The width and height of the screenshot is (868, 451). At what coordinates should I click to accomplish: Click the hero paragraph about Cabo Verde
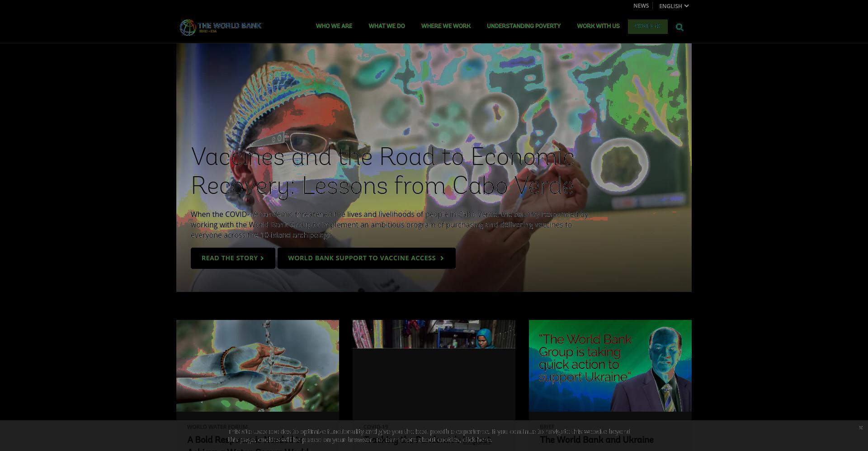coord(389,225)
